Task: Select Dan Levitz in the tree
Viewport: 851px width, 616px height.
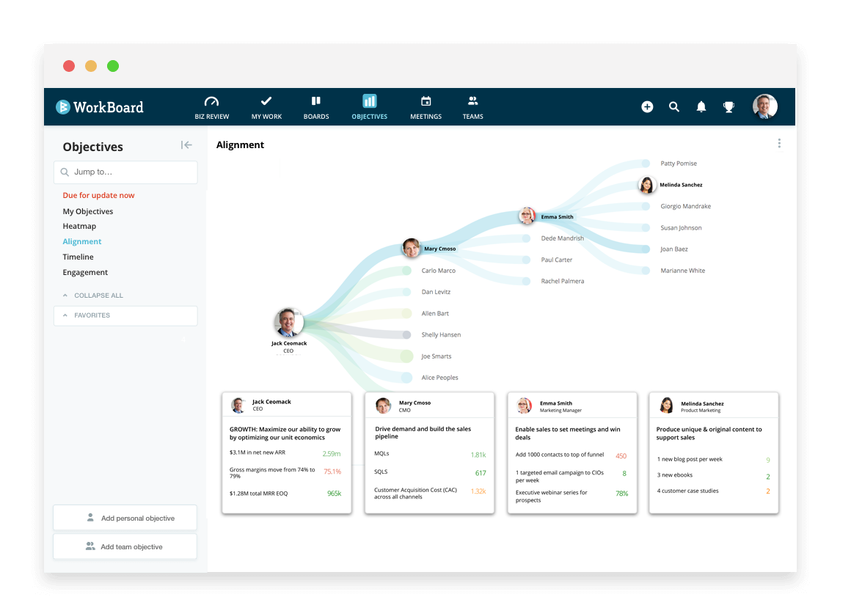Action: (x=436, y=292)
